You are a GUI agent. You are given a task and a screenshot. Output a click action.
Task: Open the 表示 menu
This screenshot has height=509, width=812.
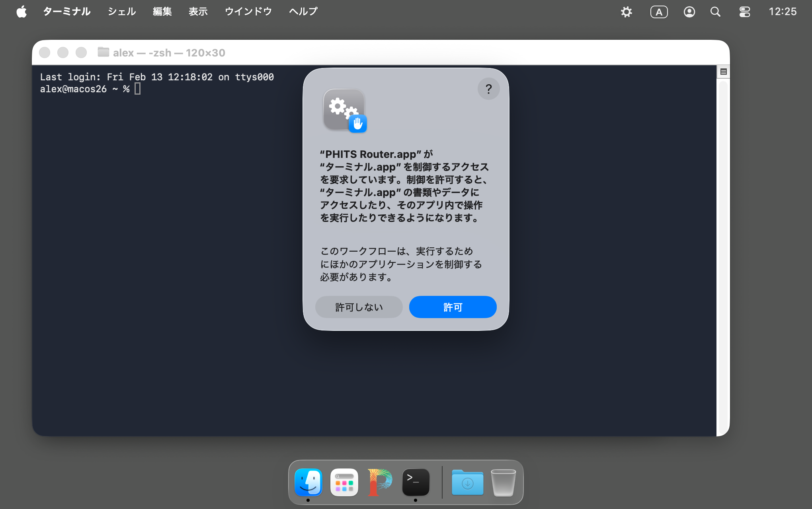198,12
